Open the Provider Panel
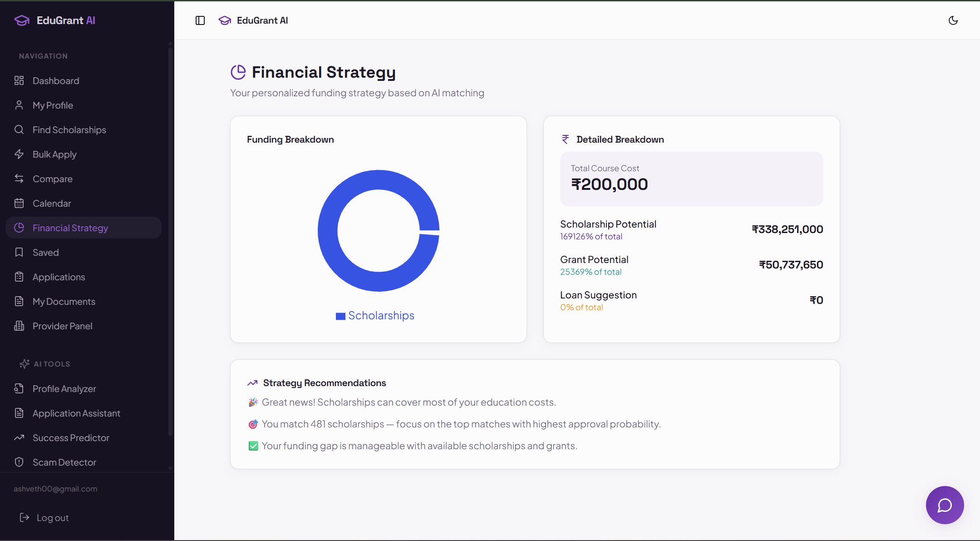The image size is (980, 541). [x=62, y=326]
